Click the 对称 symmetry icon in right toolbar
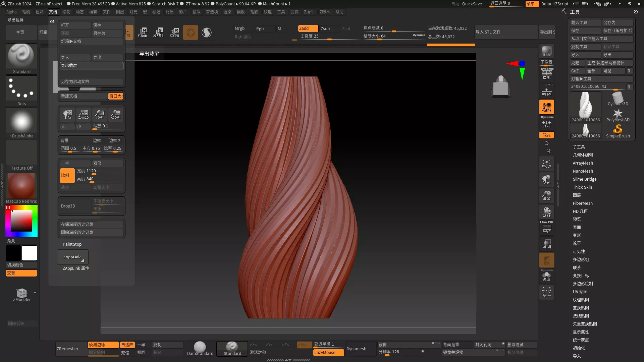Screen dimensions: 644x362 (546, 123)
